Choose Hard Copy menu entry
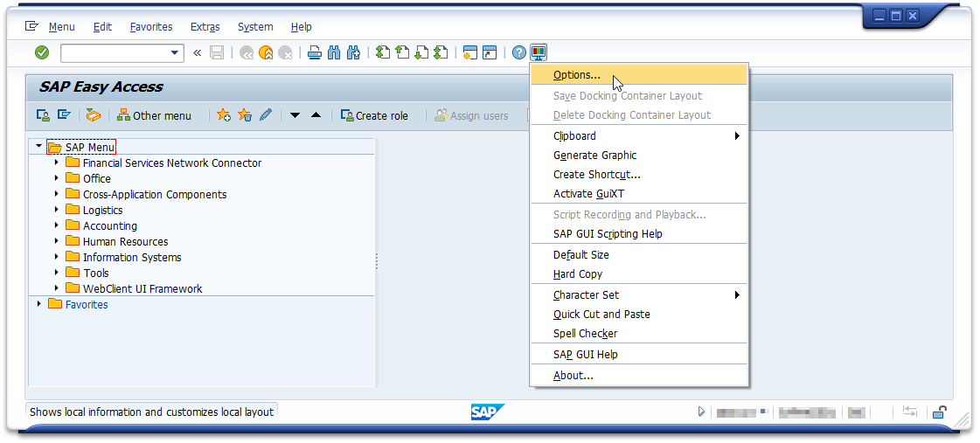Image resolution: width=980 pixels, height=443 pixels. pyautogui.click(x=639, y=273)
